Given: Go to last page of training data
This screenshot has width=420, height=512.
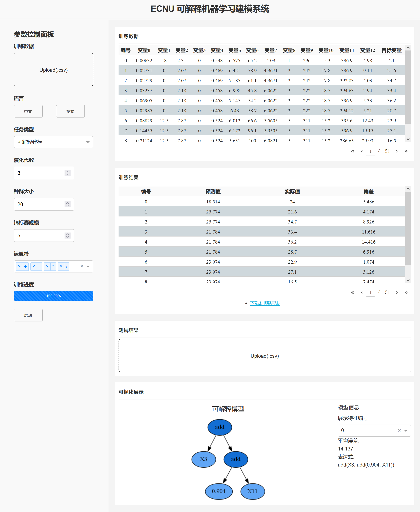Looking at the screenshot, I should click(x=406, y=151).
